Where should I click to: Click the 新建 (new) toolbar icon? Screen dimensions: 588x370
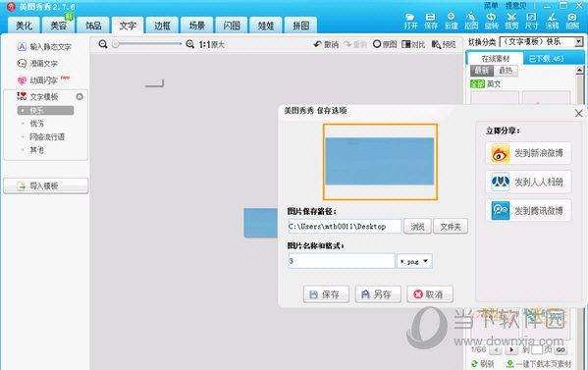tap(451, 21)
